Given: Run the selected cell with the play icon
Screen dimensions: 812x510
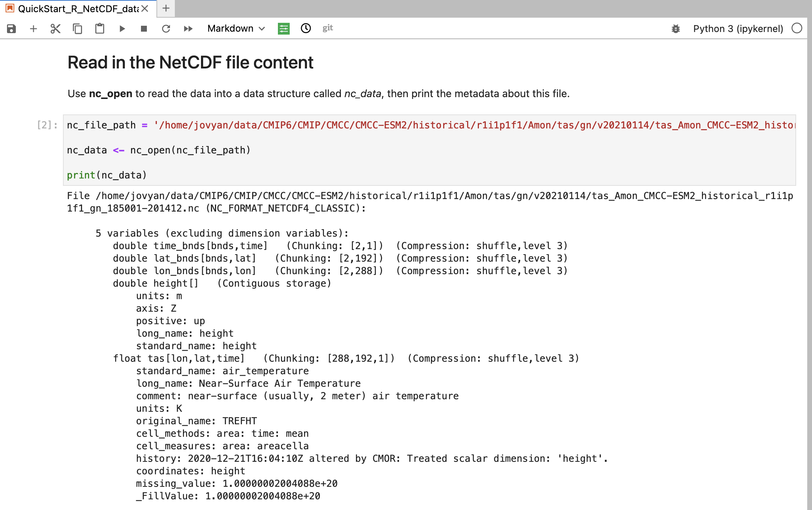Looking at the screenshot, I should pos(122,28).
